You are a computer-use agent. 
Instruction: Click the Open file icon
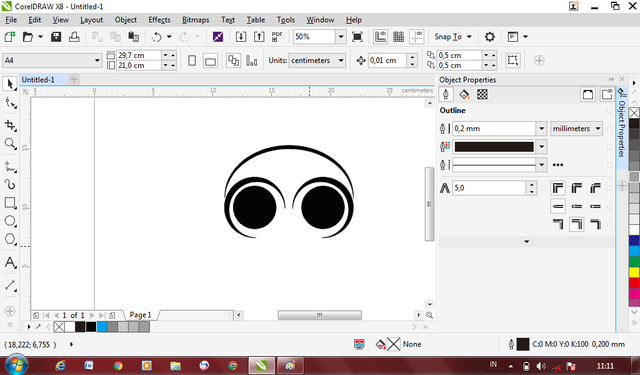pyautogui.click(x=27, y=37)
